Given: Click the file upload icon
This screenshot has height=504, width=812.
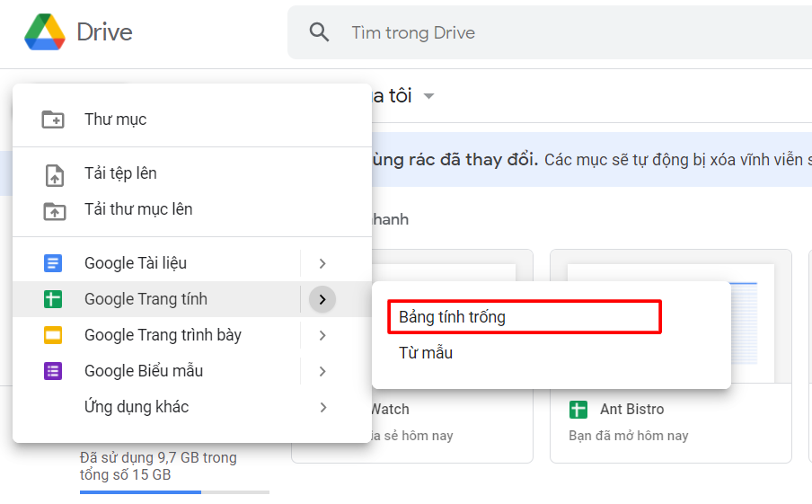Looking at the screenshot, I should coord(54,174).
